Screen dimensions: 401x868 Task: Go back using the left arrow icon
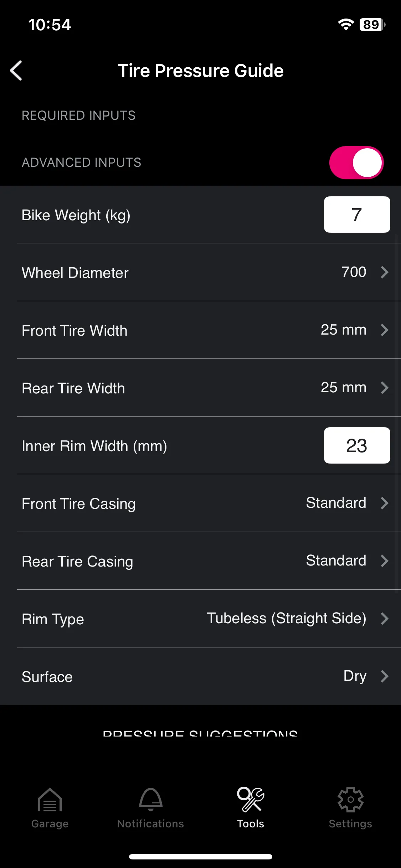pyautogui.click(x=16, y=71)
